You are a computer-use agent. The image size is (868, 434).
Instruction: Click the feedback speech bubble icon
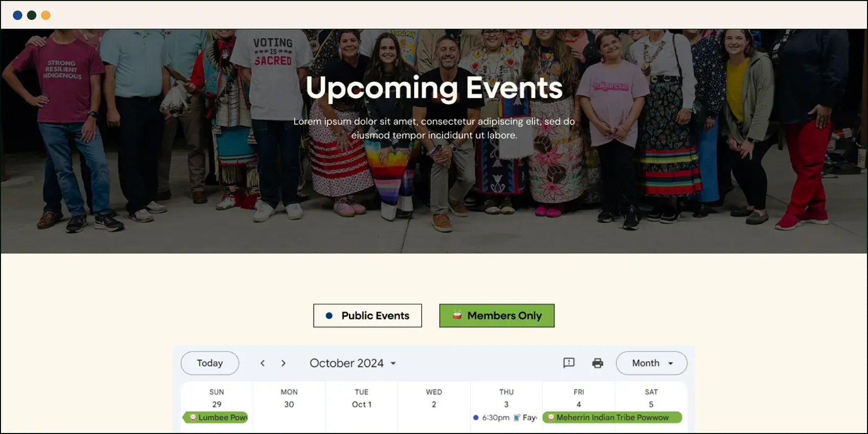point(569,363)
